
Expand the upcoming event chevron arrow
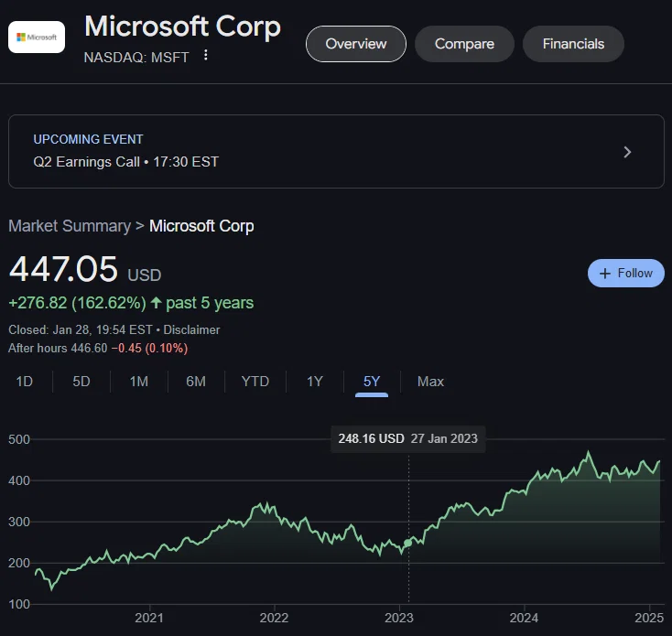[627, 152]
